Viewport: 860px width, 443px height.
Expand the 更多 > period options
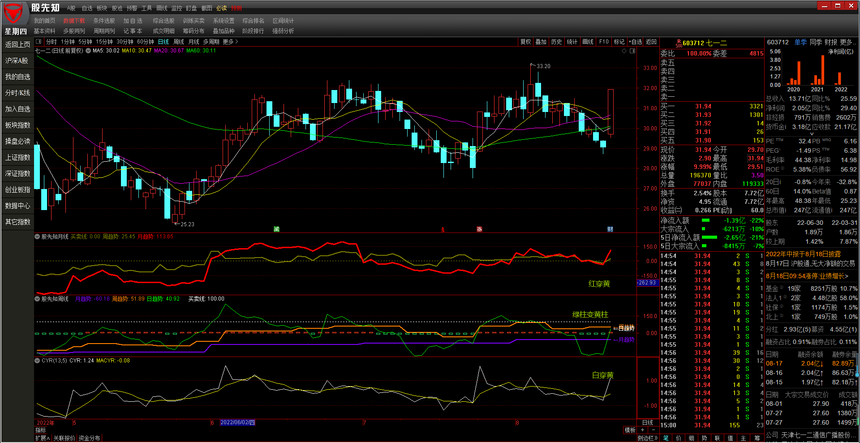point(230,42)
